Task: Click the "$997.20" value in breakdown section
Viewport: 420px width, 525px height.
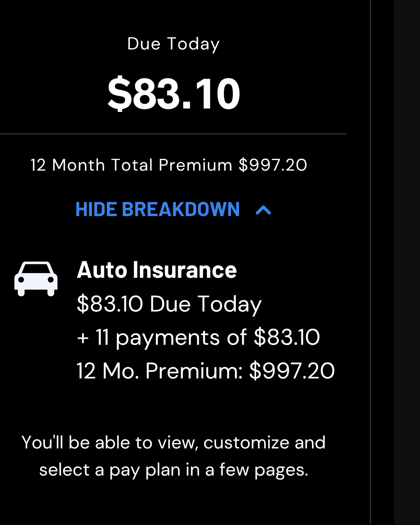Action: pos(292,371)
